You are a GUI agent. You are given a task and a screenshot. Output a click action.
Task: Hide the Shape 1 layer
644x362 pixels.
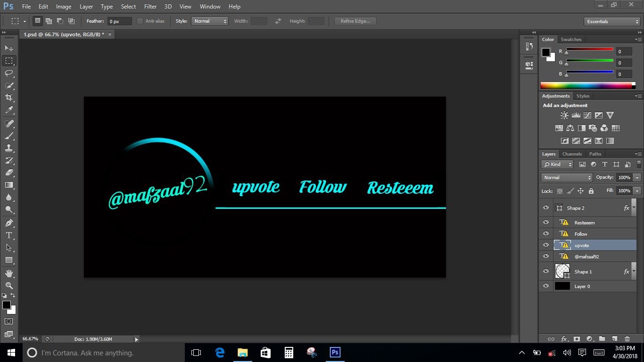pyautogui.click(x=546, y=271)
